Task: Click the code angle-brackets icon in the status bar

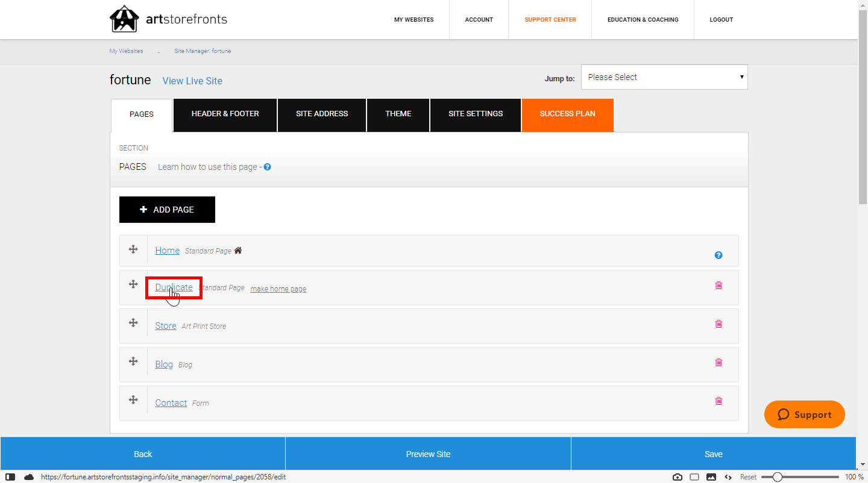Action: [728, 476]
